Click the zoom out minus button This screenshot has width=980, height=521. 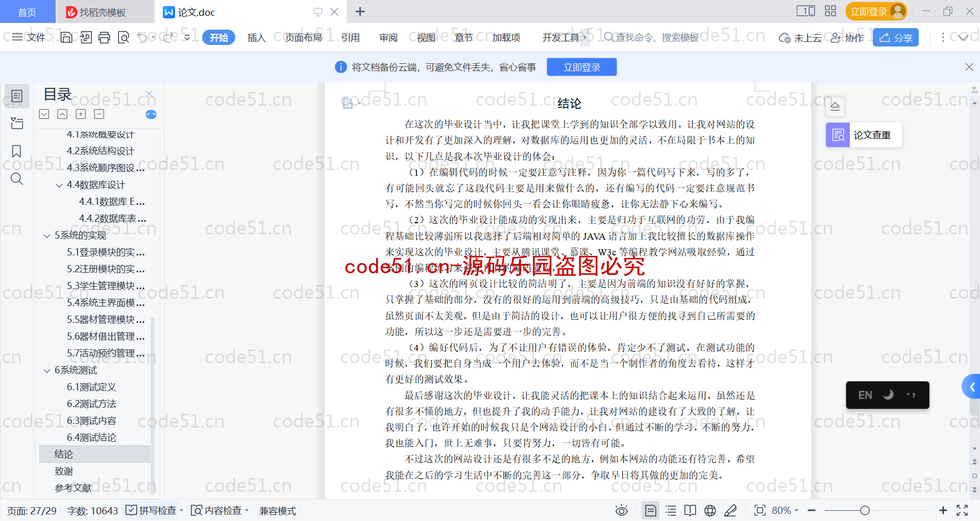point(812,510)
